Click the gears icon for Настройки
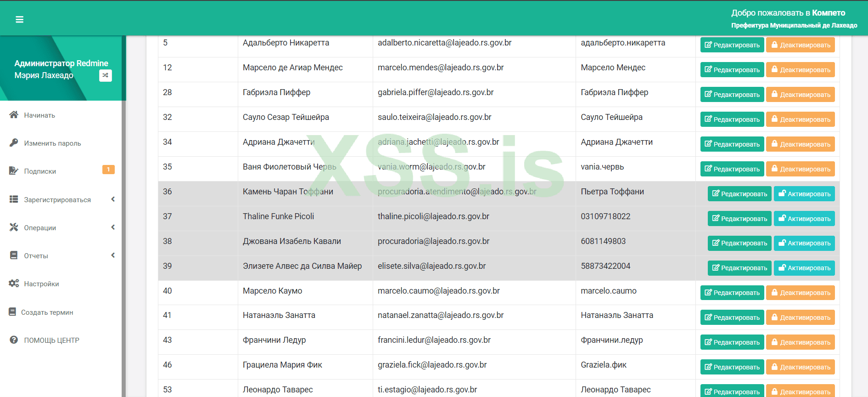This screenshot has width=868, height=397. point(14,284)
